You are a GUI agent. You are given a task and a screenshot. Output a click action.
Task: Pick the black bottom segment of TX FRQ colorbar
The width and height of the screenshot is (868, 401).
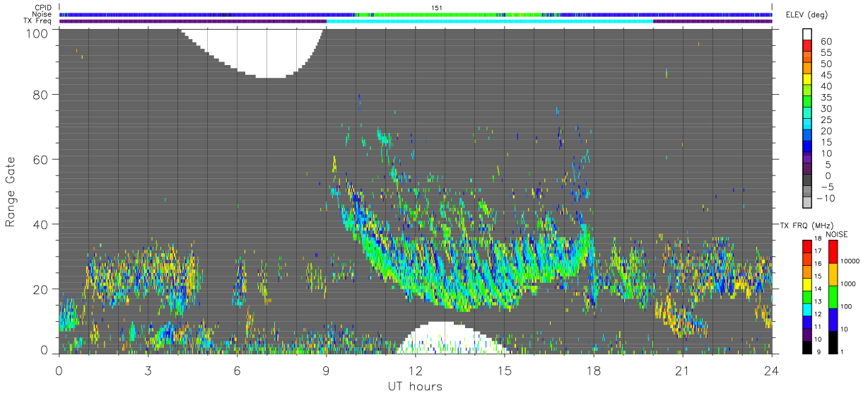tap(808, 347)
